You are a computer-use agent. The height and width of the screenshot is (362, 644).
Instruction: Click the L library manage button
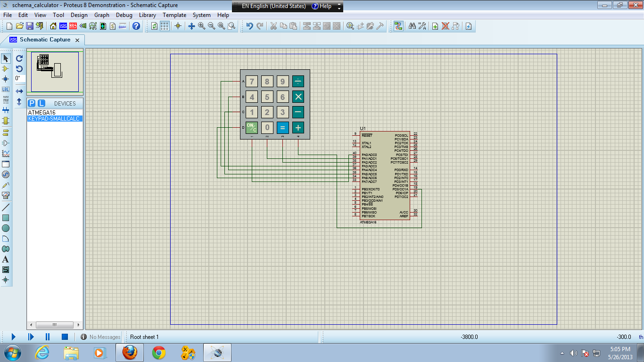[x=41, y=103]
